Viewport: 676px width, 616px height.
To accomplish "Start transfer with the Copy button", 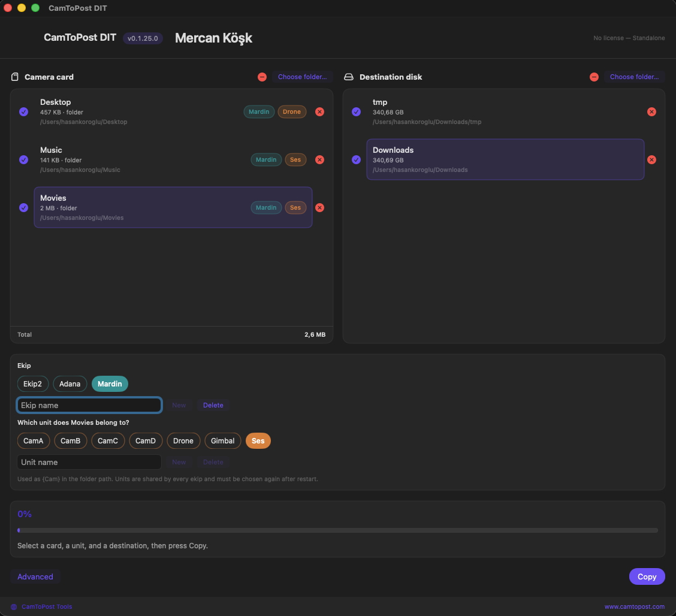I will [647, 576].
